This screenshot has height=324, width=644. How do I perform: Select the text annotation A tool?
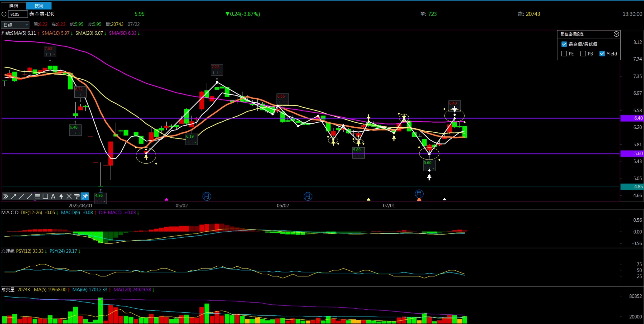point(53,196)
